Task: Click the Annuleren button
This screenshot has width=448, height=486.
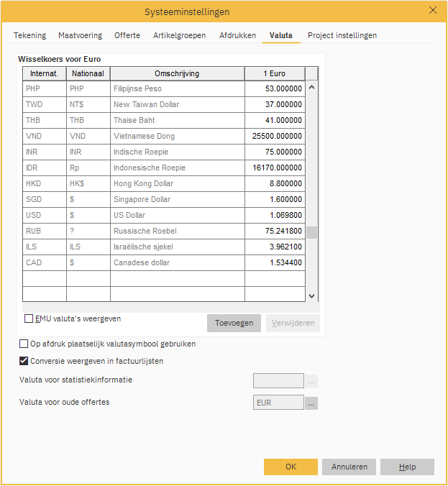Action: [349, 467]
